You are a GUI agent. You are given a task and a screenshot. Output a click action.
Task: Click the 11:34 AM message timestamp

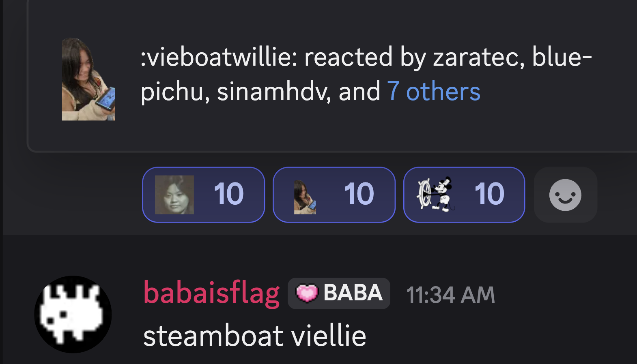[x=450, y=295]
